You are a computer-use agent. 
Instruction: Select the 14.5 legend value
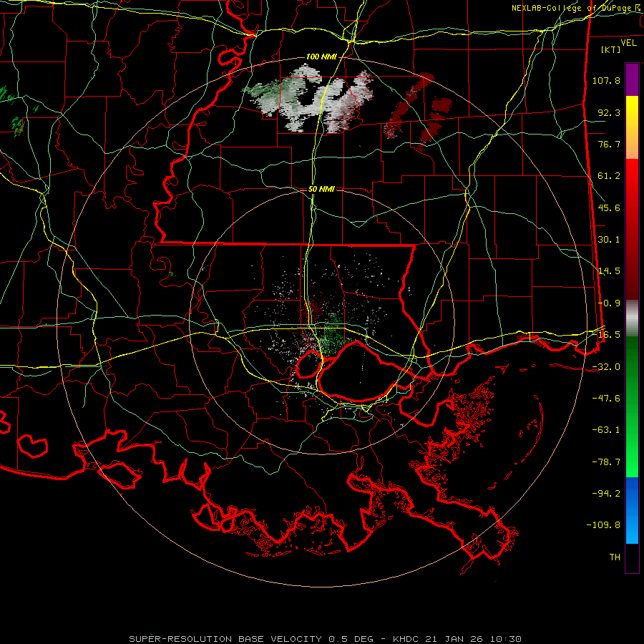[609, 271]
